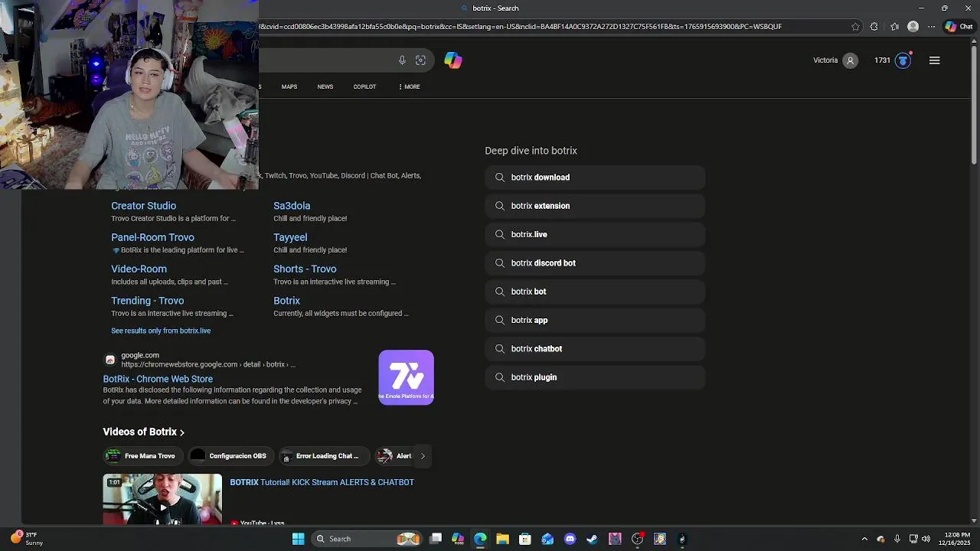Open browser Extensions puzzle icon

pyautogui.click(x=874, y=27)
